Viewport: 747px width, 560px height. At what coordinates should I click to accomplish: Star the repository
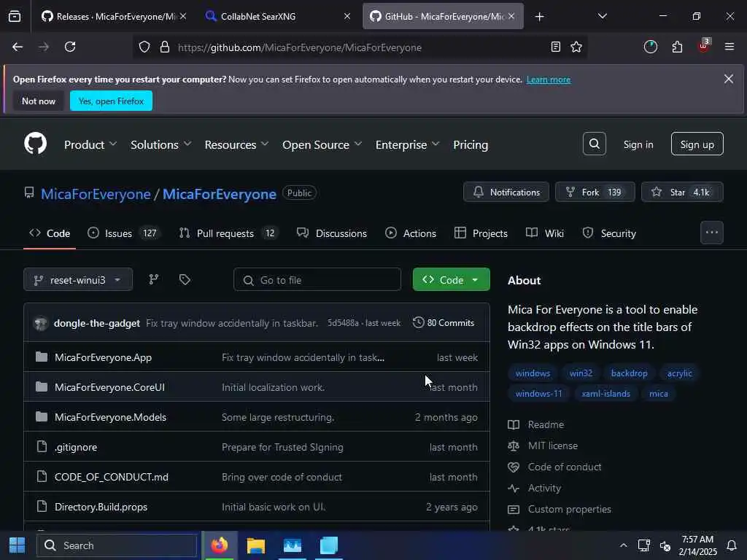[x=682, y=192]
